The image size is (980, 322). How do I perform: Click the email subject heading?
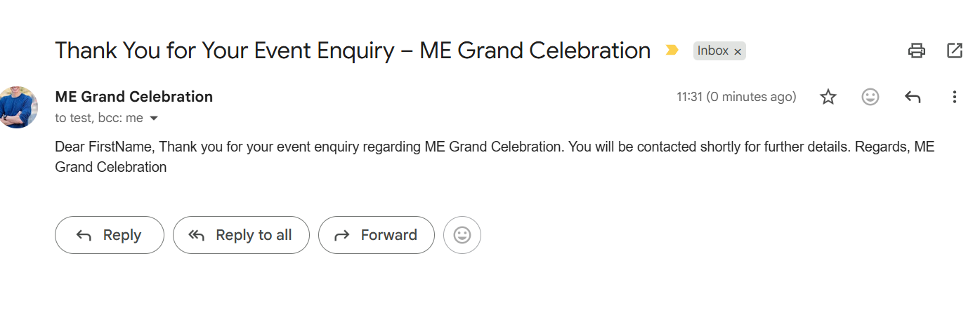353,51
